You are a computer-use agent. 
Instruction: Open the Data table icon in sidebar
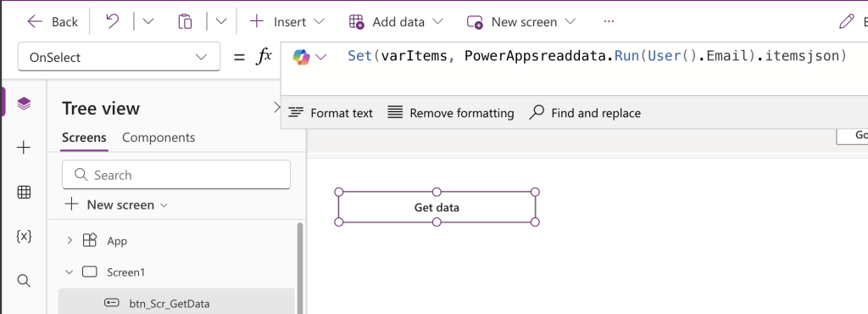point(24,192)
